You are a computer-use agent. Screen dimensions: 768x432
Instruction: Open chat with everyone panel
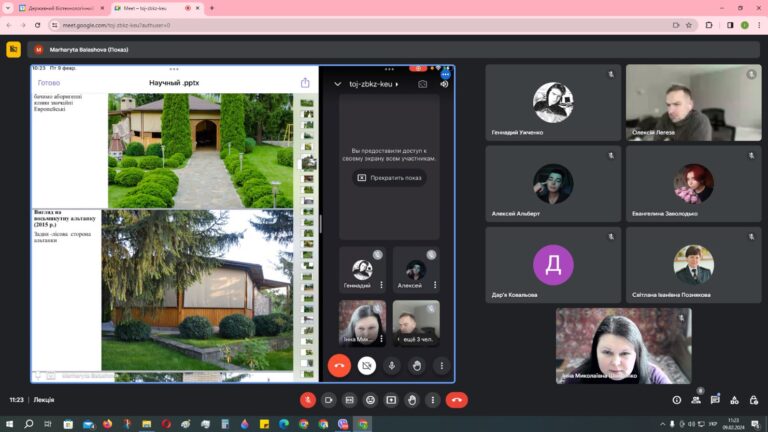point(716,400)
